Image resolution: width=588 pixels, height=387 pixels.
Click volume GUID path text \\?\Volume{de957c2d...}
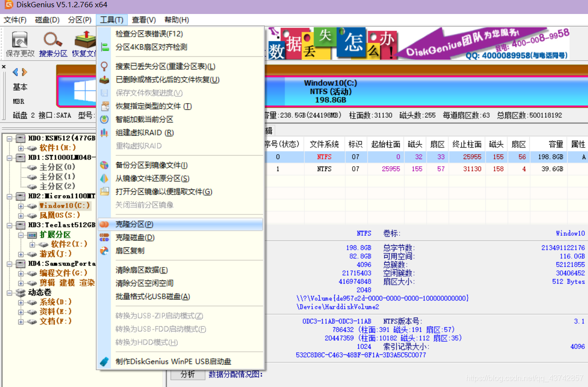pyautogui.click(x=383, y=298)
